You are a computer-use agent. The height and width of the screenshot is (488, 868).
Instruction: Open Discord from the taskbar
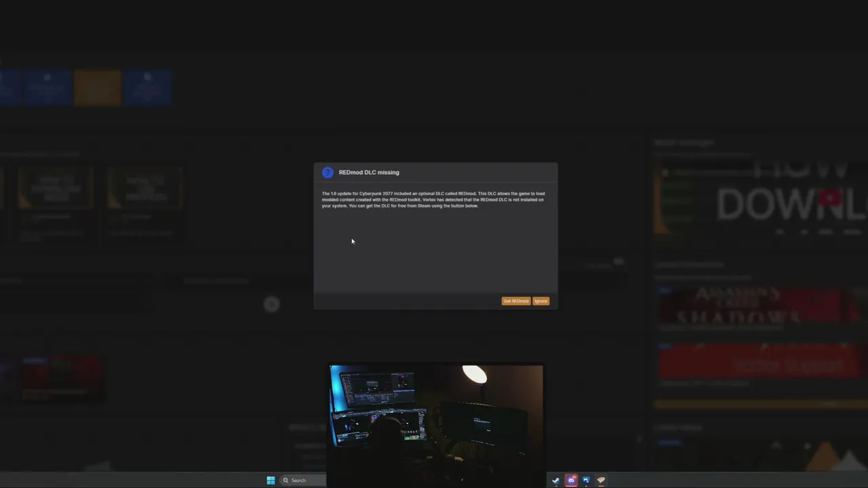[571, 480]
